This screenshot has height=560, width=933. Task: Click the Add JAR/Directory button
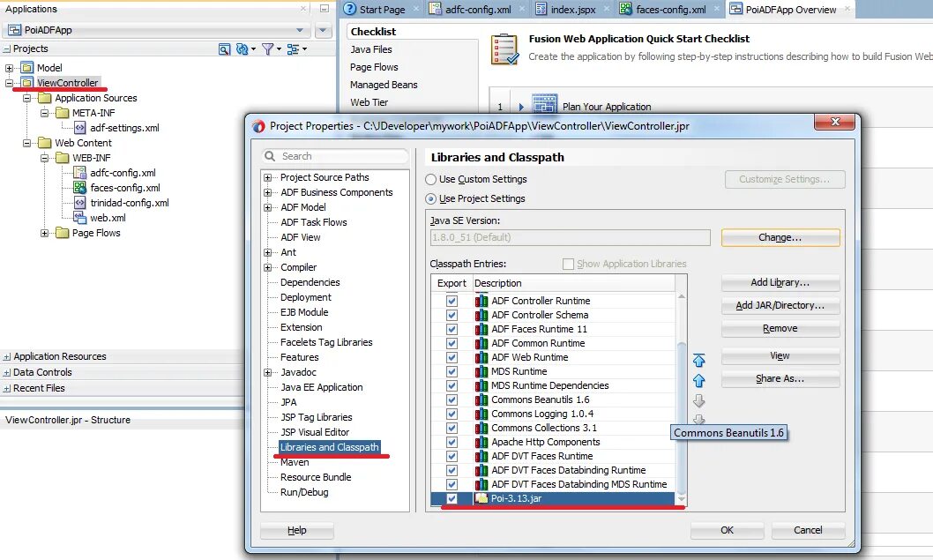780,305
